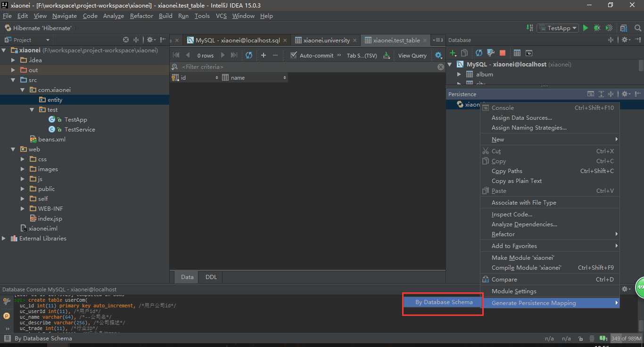The image size is (644, 347).
Task: Click the Dump Data download icon
Action: 387,55
